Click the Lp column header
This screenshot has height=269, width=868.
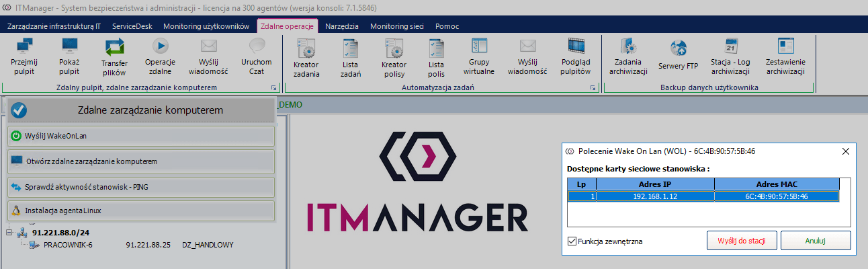click(582, 184)
